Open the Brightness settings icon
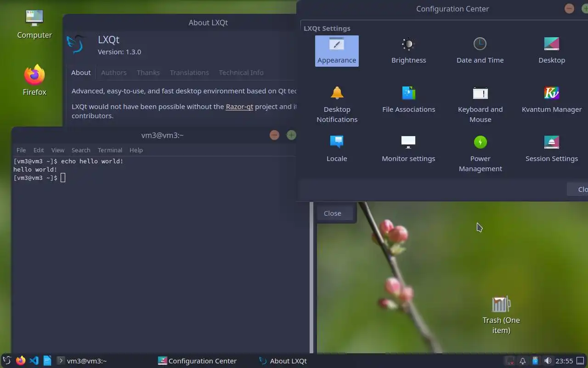The width and height of the screenshot is (588, 368). coord(408,51)
